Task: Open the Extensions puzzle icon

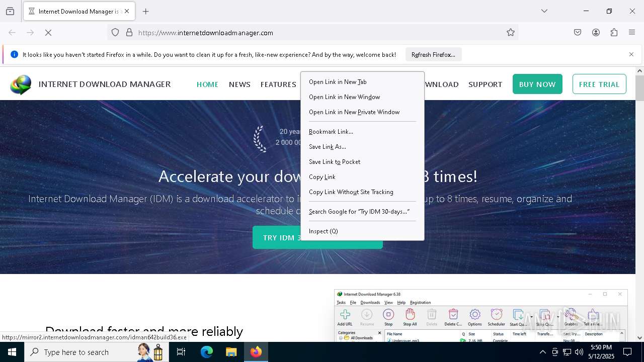Action: tap(614, 33)
